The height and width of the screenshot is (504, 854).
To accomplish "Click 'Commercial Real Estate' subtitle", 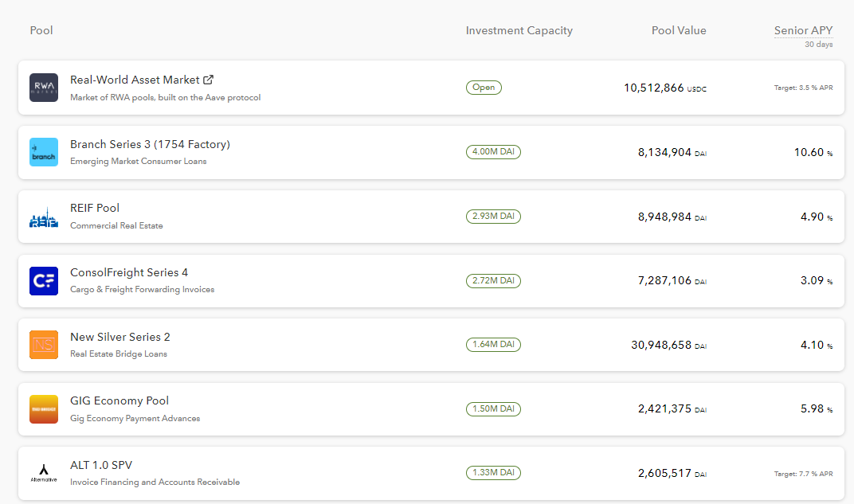I will (x=116, y=225).
